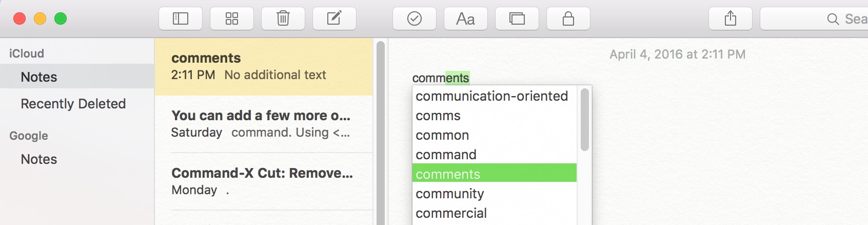
Task: Choose "community" in the autocomplete popup
Action: pyautogui.click(x=495, y=194)
